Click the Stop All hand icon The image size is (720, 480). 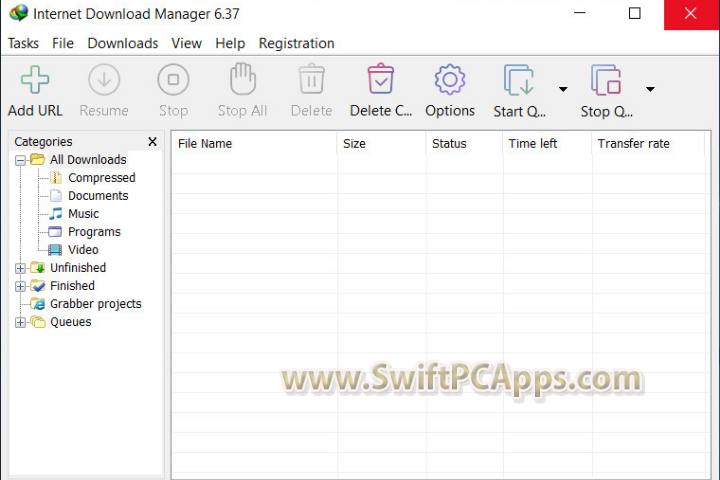(x=242, y=79)
